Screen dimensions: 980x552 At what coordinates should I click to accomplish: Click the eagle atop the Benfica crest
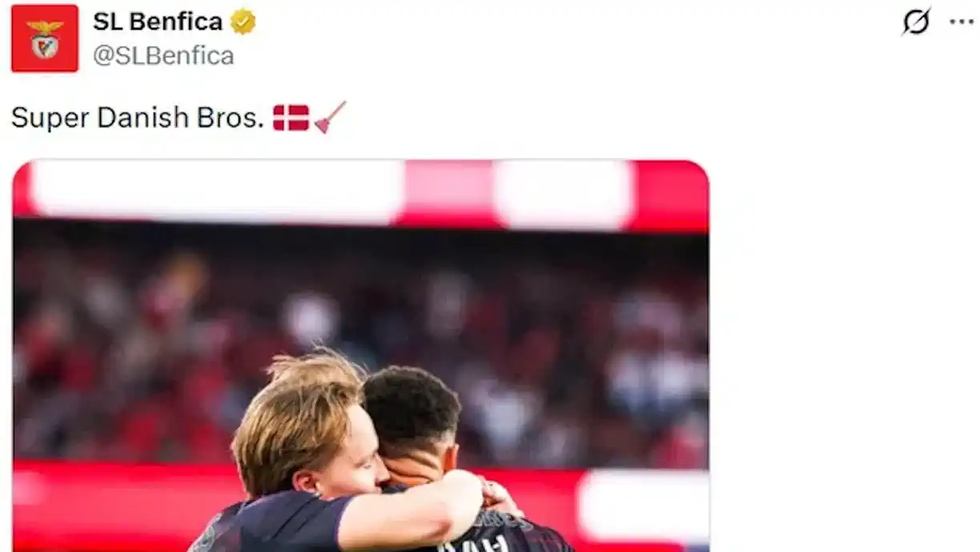tap(45, 26)
